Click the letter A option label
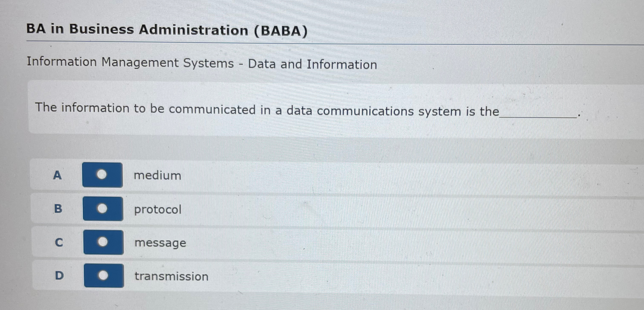The height and width of the screenshot is (310, 644). (x=57, y=175)
